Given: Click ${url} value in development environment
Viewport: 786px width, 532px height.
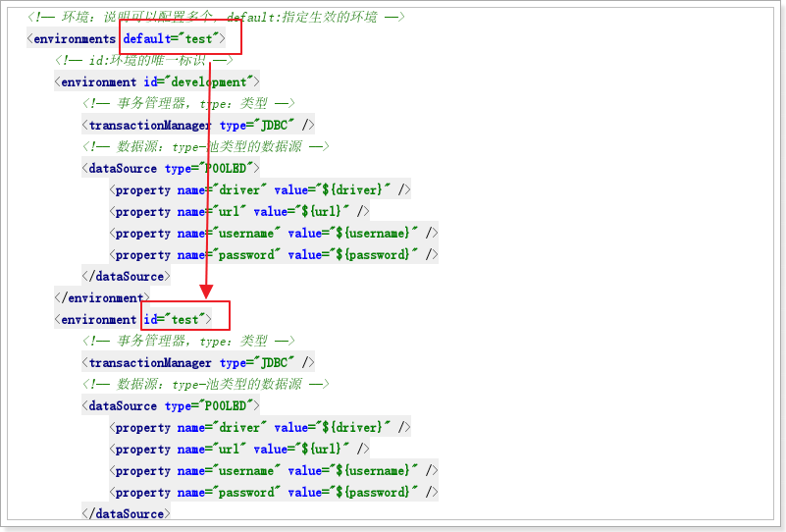Looking at the screenshot, I should click(322, 212).
